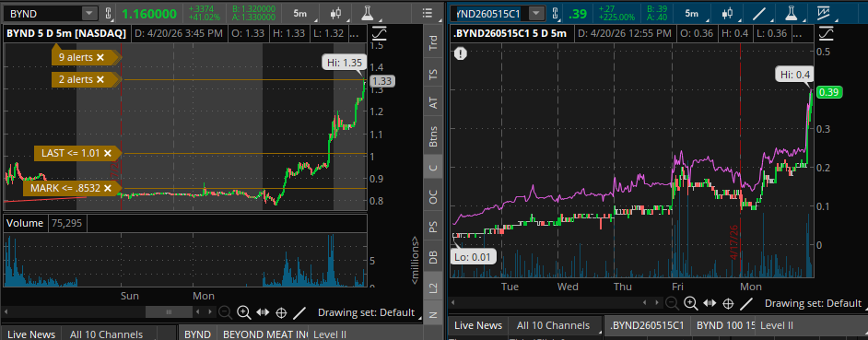Click left chart drawing line tool icon
The width and height of the screenshot is (868, 340).
pyautogui.click(x=299, y=312)
